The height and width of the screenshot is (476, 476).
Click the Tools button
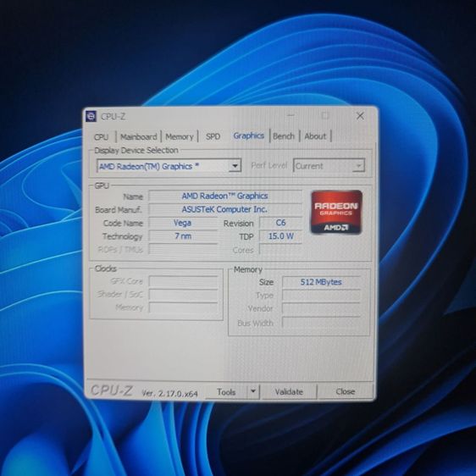pos(226,392)
